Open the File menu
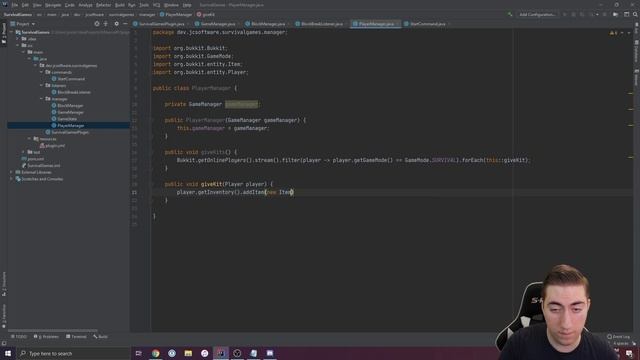 coord(15,5)
